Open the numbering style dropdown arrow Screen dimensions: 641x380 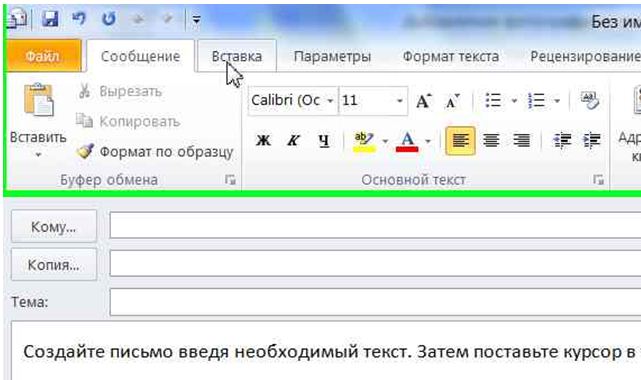tap(557, 101)
